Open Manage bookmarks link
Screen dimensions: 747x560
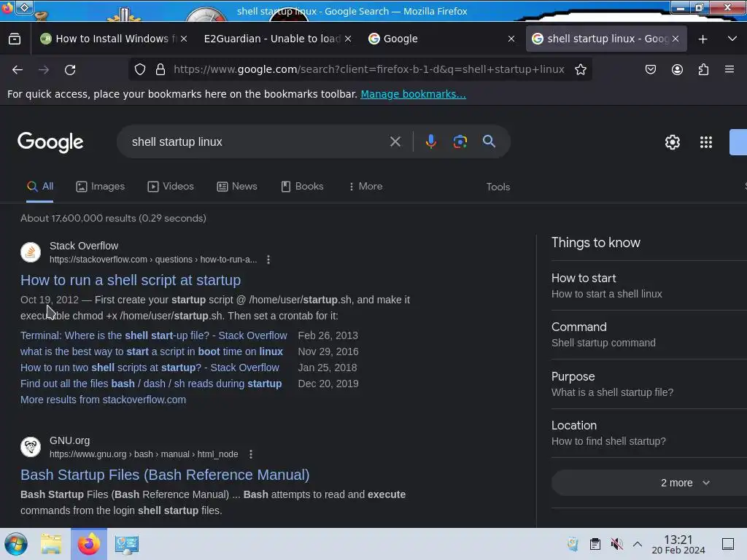(x=413, y=94)
